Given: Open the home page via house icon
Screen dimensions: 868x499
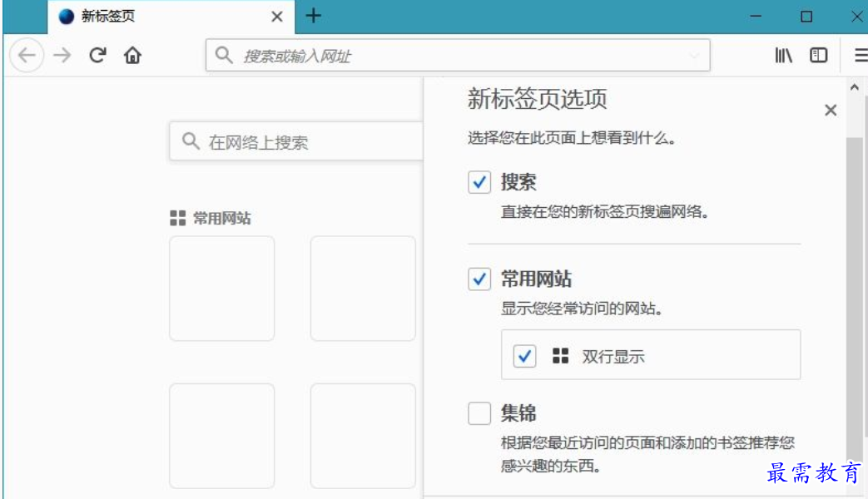Looking at the screenshot, I should click(132, 55).
